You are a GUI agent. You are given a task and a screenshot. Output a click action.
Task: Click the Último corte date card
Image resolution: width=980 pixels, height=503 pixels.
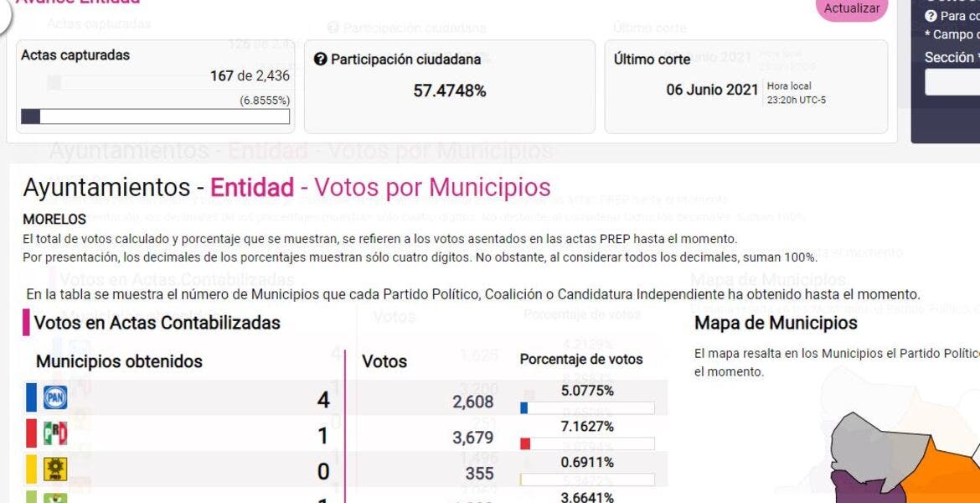[x=745, y=87]
